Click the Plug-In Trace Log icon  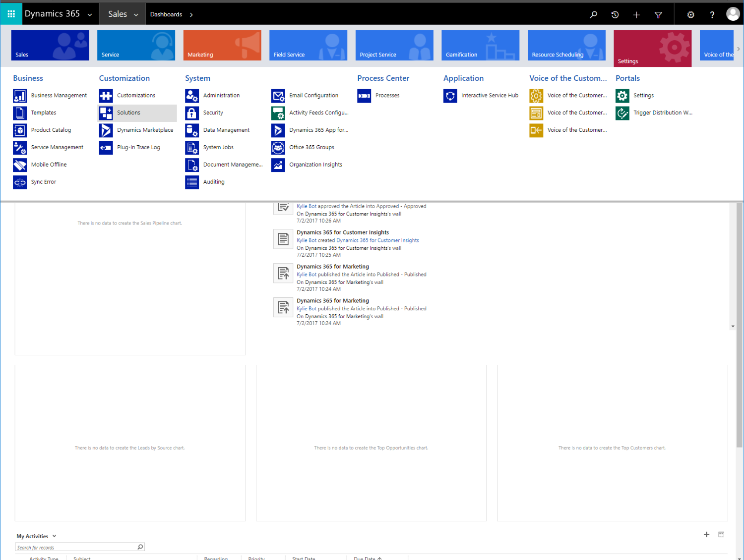(x=106, y=148)
